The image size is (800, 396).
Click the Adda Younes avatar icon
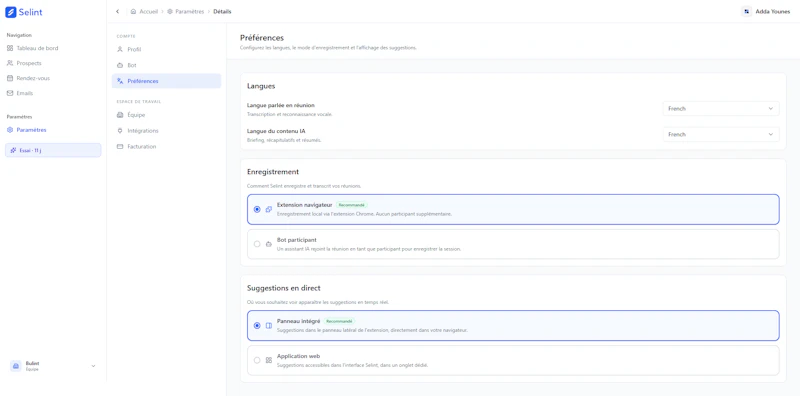[747, 11]
